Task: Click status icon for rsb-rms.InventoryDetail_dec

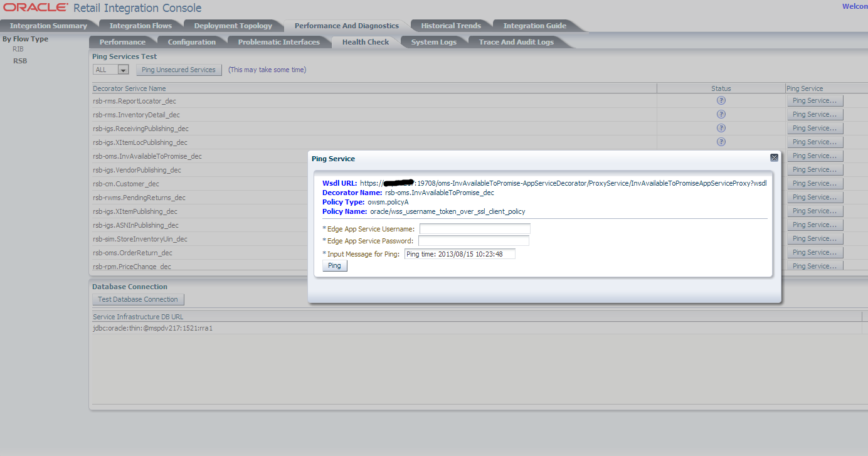Action: 721,114
